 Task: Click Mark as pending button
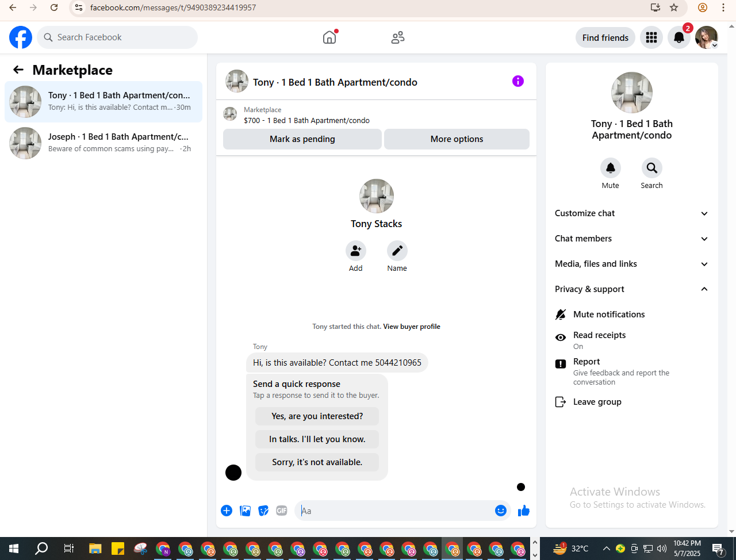pyautogui.click(x=302, y=139)
